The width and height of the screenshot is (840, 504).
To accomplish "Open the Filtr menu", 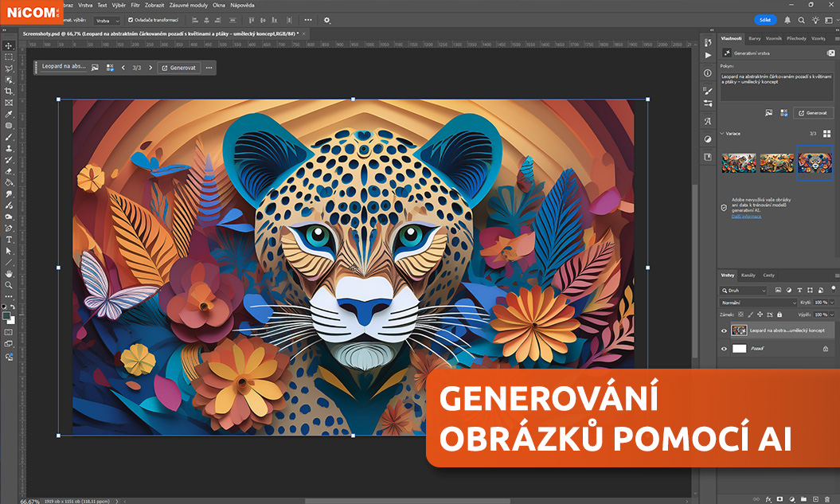I will (x=135, y=5).
